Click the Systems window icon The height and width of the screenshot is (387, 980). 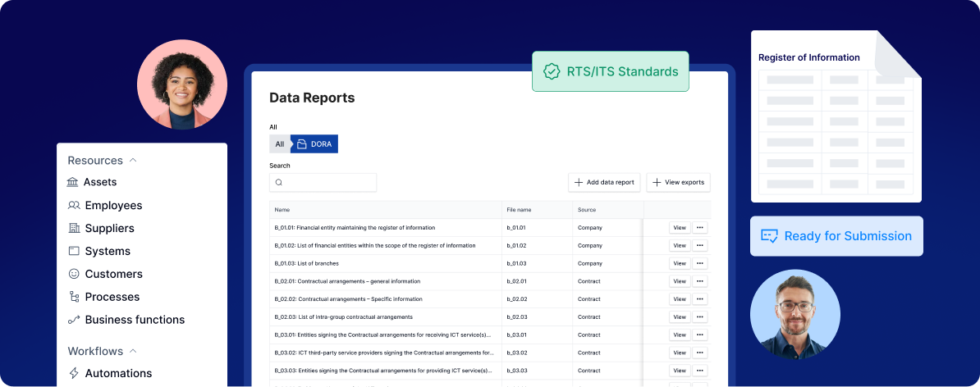coord(74,251)
